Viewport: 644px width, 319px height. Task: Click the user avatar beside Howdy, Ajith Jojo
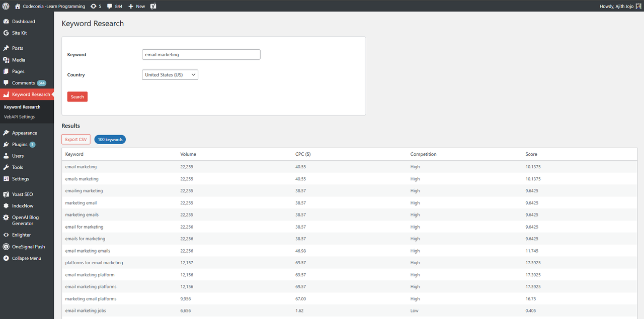click(638, 6)
